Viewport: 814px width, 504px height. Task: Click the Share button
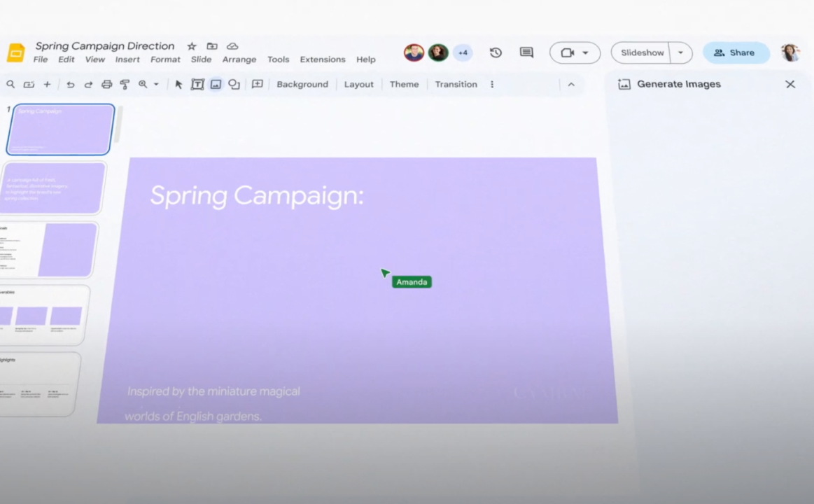click(735, 53)
